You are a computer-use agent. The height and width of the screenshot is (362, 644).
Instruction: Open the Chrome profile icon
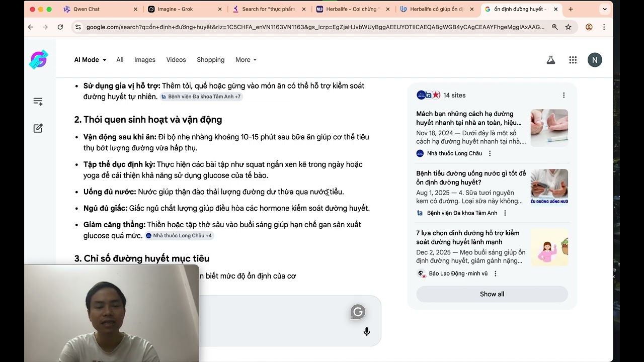click(x=589, y=27)
